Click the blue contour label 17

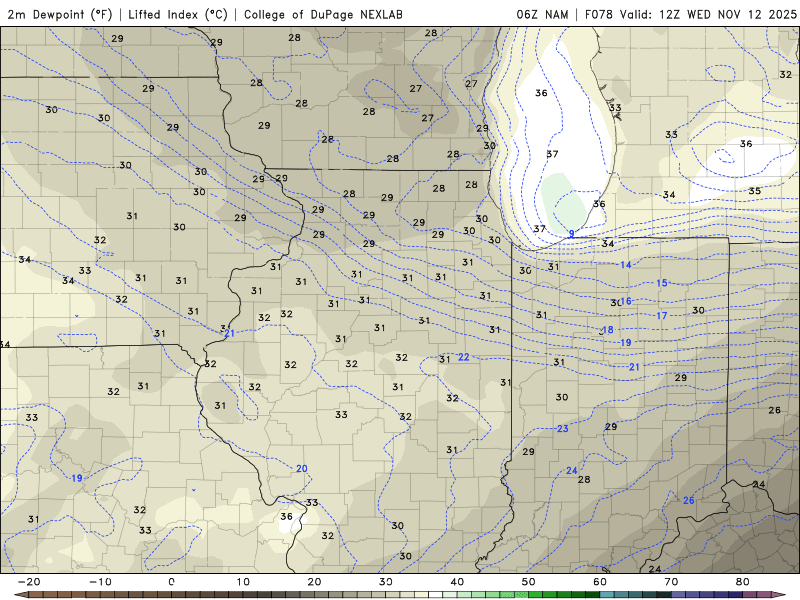tap(662, 316)
